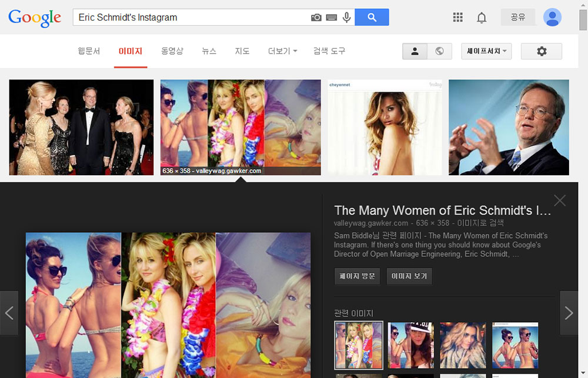Select the 뉴스 tab
Screen dimensions: 588x378
tap(209, 51)
